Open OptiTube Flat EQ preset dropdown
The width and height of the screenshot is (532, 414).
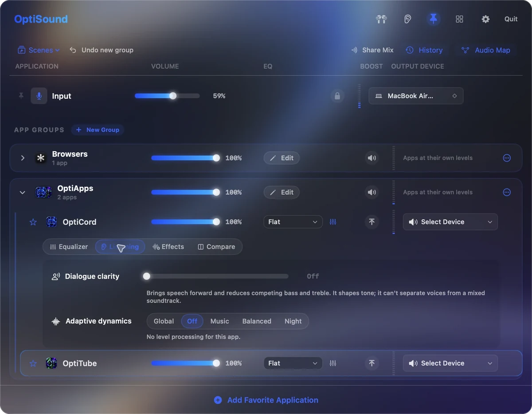(293, 363)
